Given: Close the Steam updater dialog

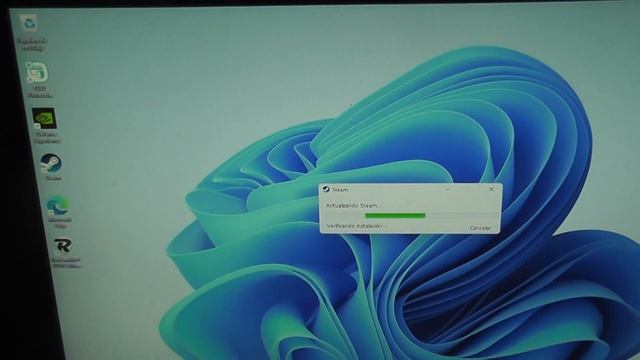Looking at the screenshot, I should (x=491, y=189).
